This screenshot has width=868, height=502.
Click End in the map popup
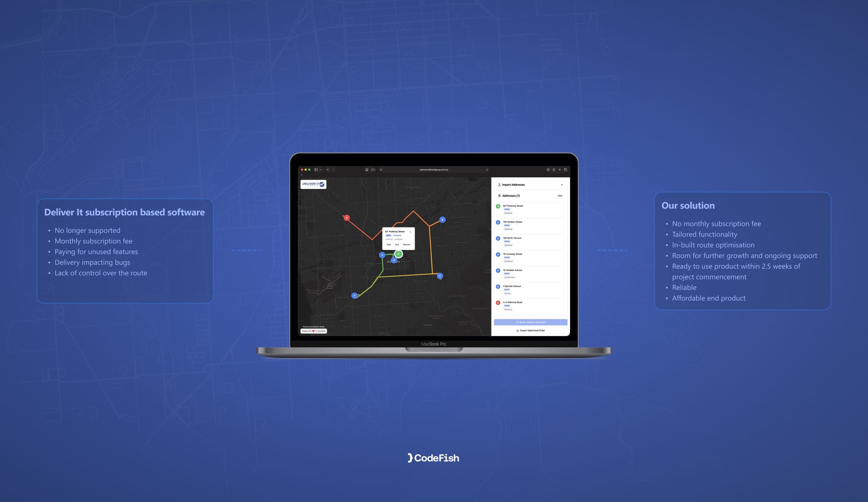397,245
